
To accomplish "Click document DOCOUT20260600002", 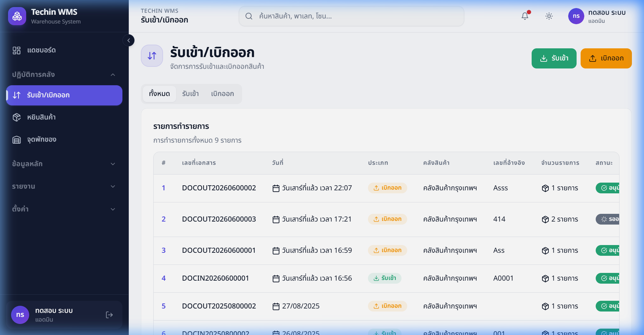I will (x=219, y=188).
